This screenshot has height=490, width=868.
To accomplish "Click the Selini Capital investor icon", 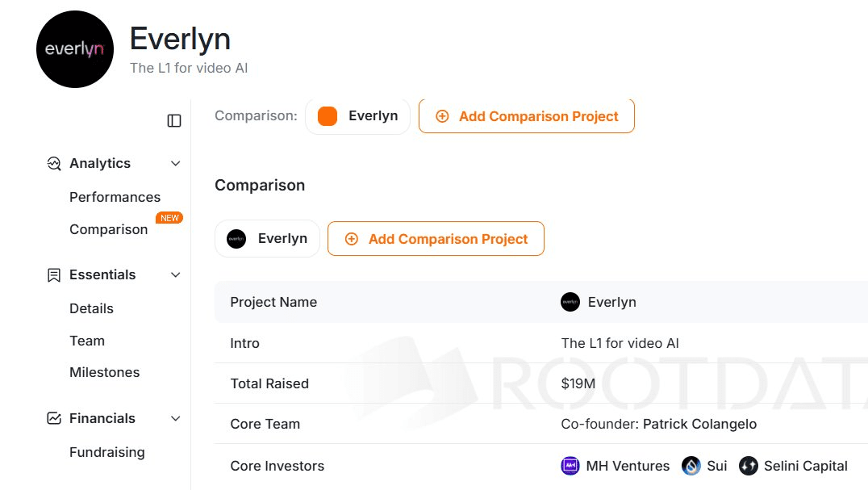I will tap(749, 466).
